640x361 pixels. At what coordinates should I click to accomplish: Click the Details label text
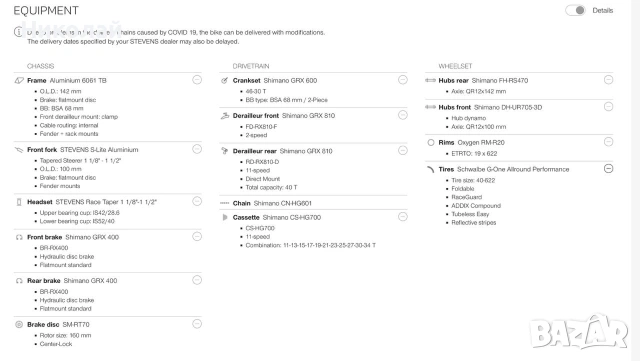[x=603, y=11]
